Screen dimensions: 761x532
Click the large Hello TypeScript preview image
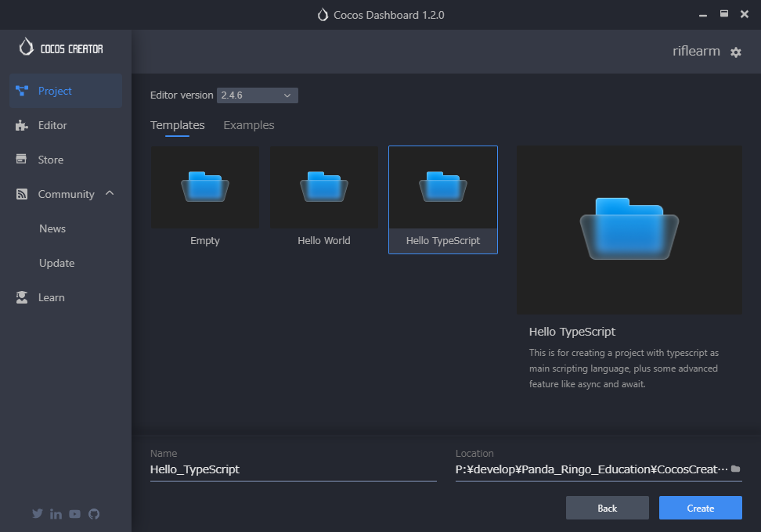629,230
